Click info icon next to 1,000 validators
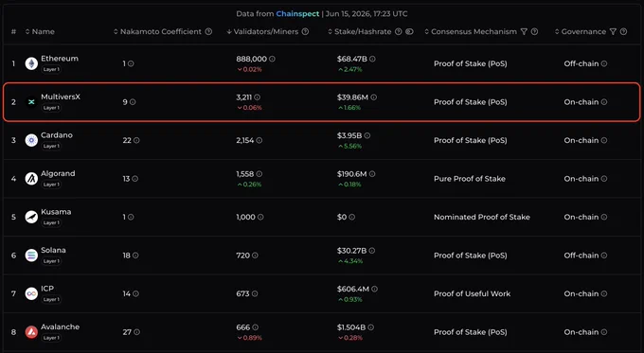Viewport: 644px width, 353px height. coord(260,217)
